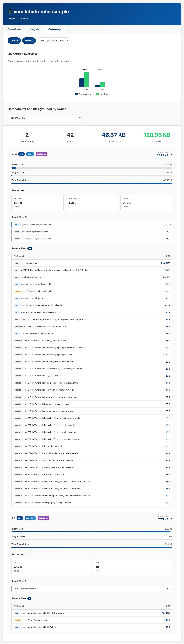
Task: Click app's install size bar in chart
Action: pyautogui.click(x=102, y=84)
